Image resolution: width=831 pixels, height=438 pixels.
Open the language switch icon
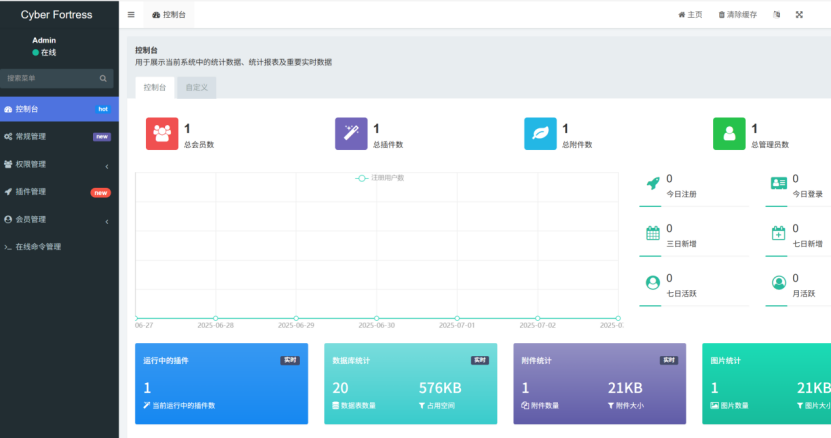[776, 15]
